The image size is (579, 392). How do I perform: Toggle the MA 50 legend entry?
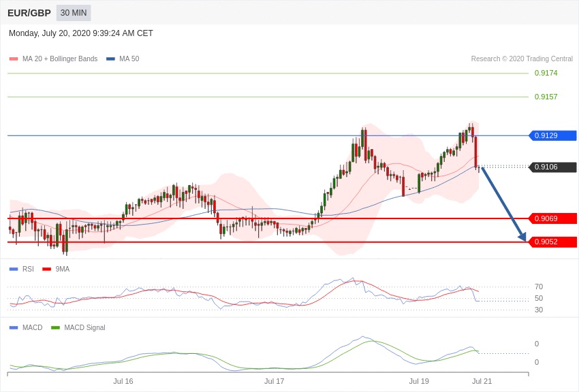123,59
